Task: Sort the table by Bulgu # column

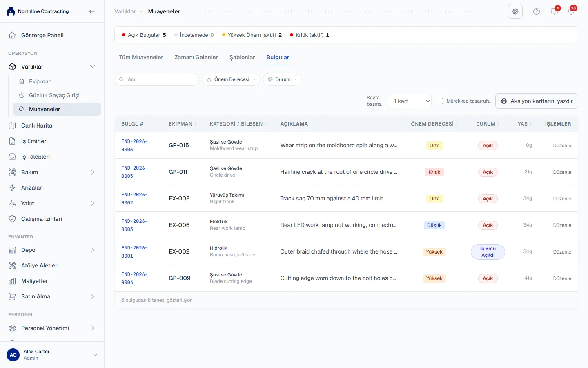Action: click(134, 124)
